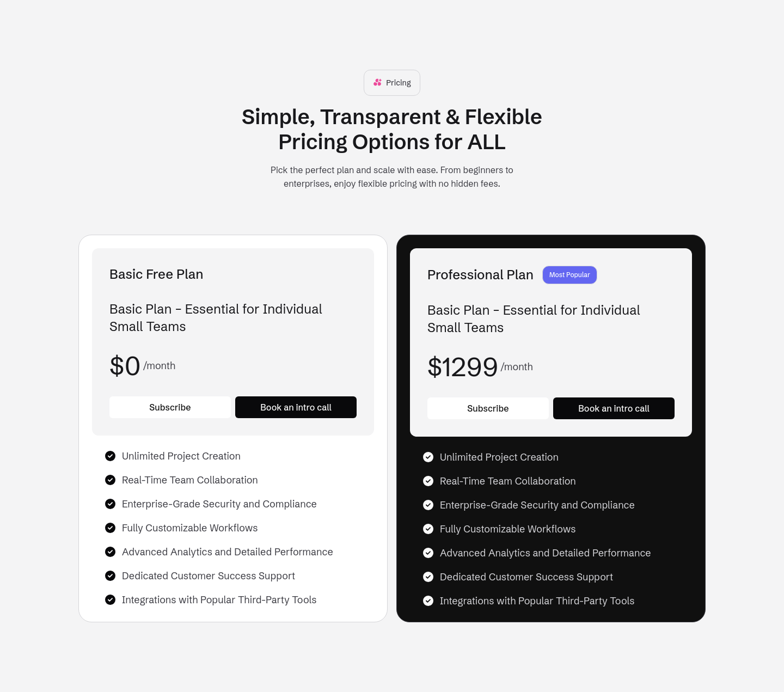The image size is (784, 692).
Task: Click the checkmark beside Unlimited Project Creation (free plan)
Action: click(x=111, y=456)
